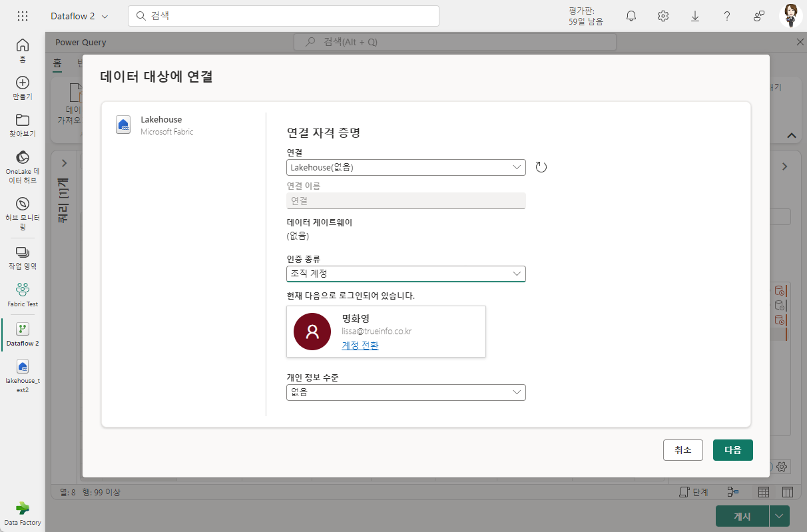Click Power Query search (Alt + Q) field
The height and width of the screenshot is (532, 807).
[455, 42]
